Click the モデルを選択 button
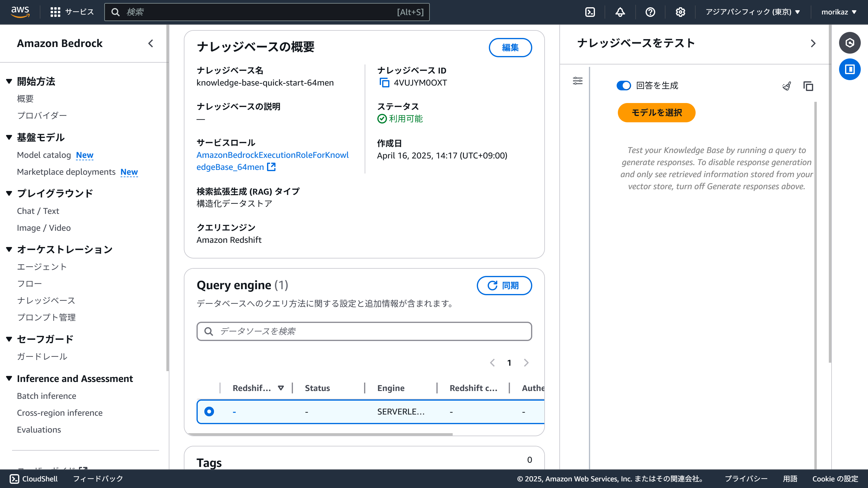Screen dimensions: 868x488 click(656, 112)
